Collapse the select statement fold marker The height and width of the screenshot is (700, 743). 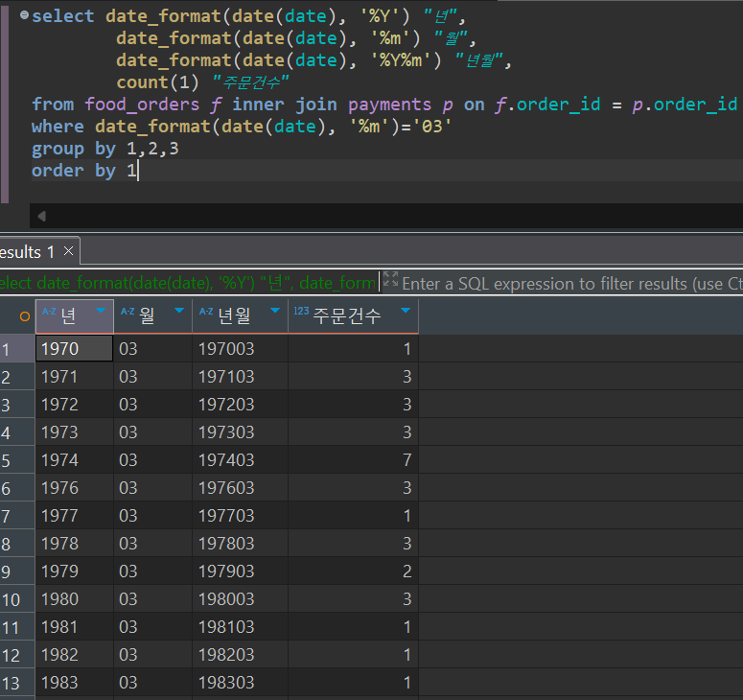tap(24, 15)
